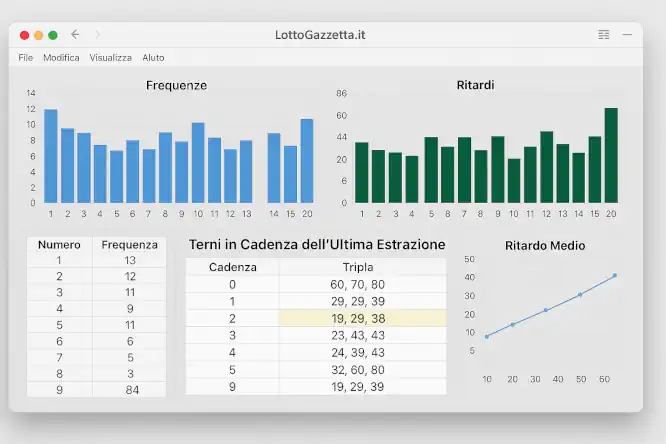Open the File menu
This screenshot has height=444, width=666.
pyautogui.click(x=25, y=58)
